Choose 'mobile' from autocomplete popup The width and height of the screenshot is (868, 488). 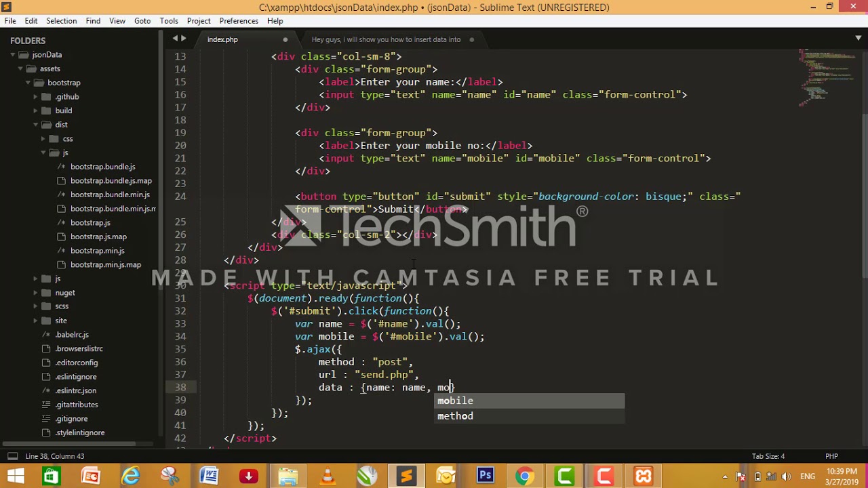(530, 401)
